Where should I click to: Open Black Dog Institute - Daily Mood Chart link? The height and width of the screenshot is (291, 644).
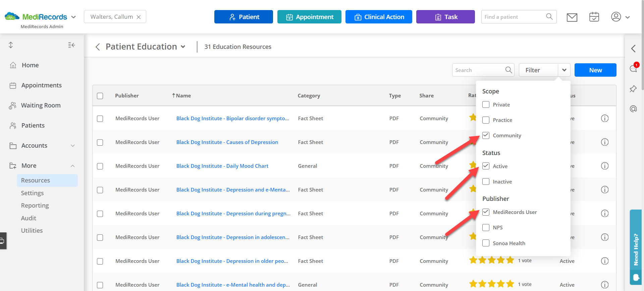222,166
